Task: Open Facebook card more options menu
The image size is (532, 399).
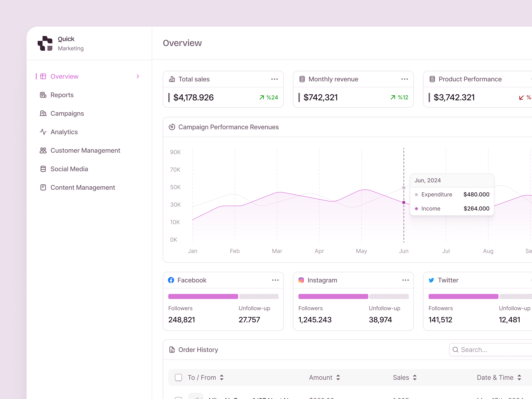Action: point(275,280)
